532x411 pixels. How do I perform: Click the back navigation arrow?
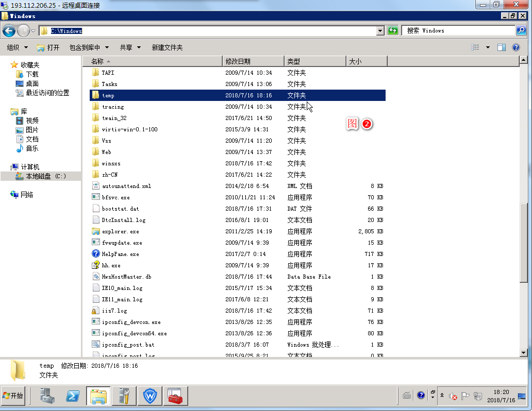pos(9,31)
